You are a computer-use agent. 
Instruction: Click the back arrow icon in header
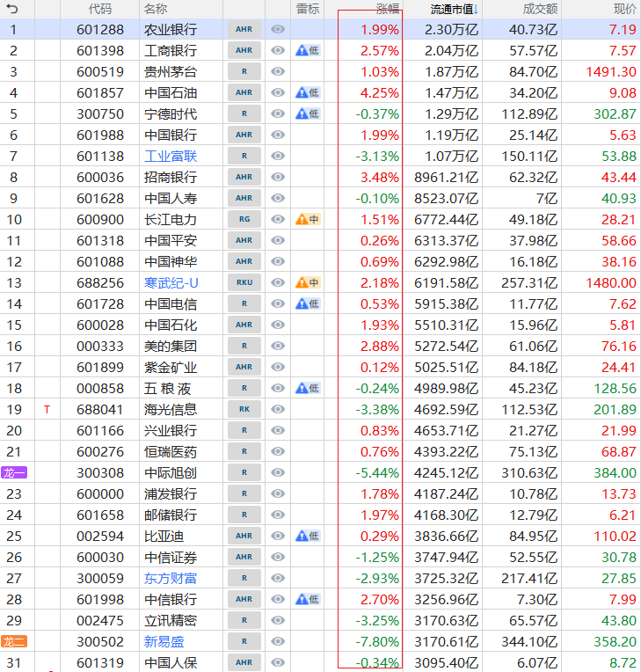pyautogui.click(x=12, y=9)
